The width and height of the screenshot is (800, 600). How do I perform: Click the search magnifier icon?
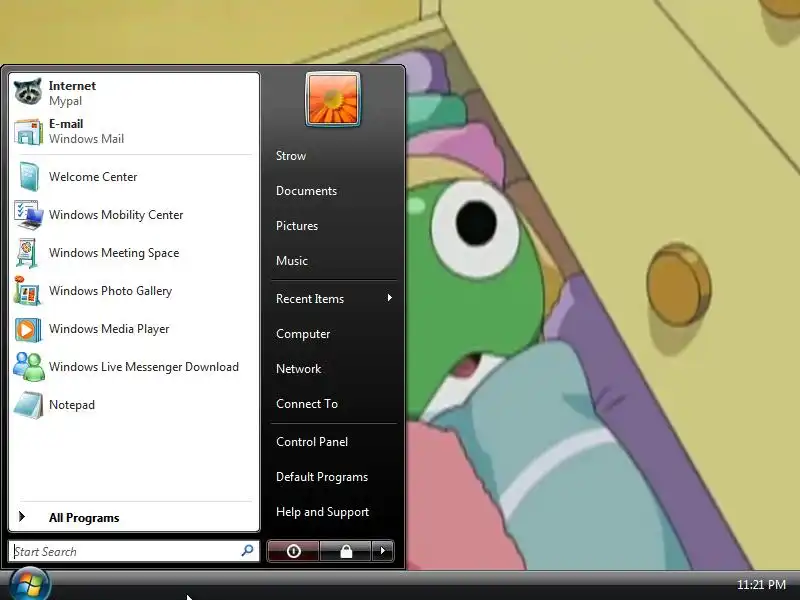(247, 551)
